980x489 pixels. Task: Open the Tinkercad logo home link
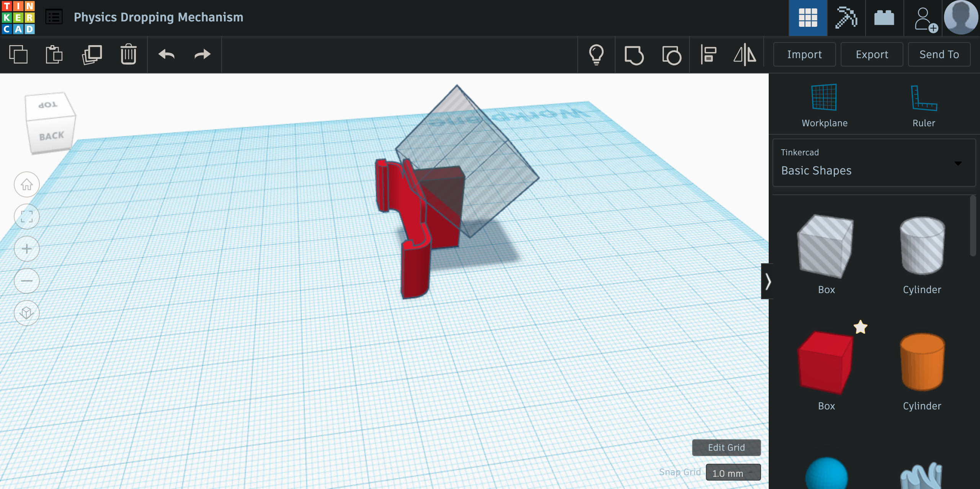[18, 18]
